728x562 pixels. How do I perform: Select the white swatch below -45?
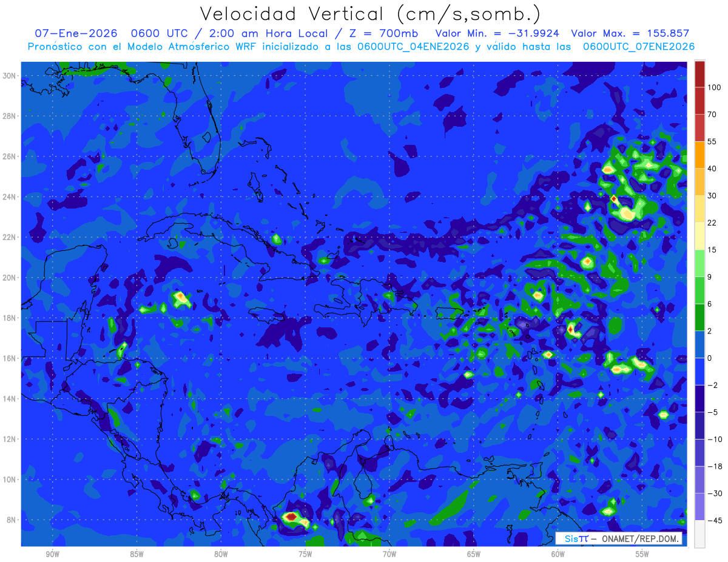699,534
